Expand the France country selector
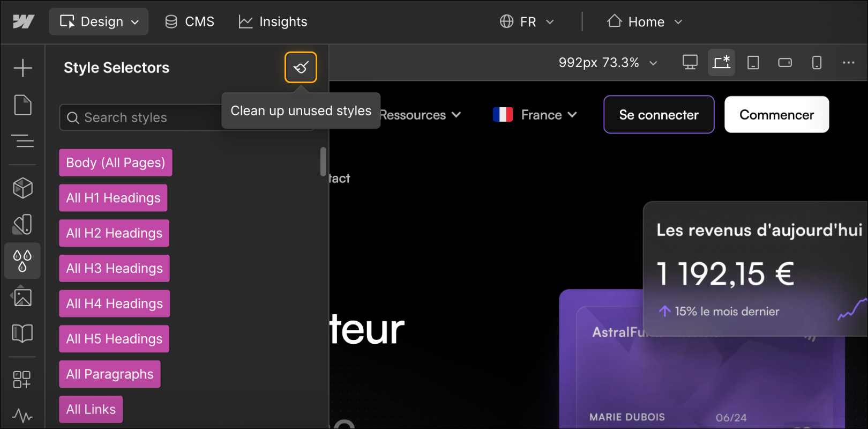The image size is (868, 429). point(535,115)
